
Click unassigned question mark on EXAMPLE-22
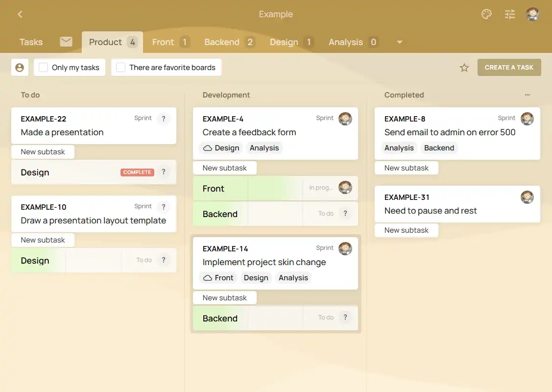(x=164, y=119)
